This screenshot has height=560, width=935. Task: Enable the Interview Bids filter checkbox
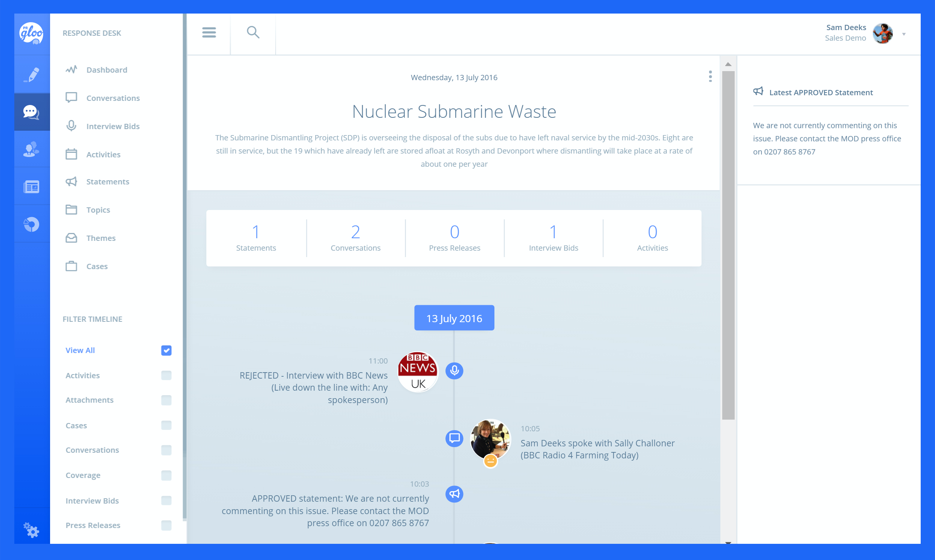(166, 501)
